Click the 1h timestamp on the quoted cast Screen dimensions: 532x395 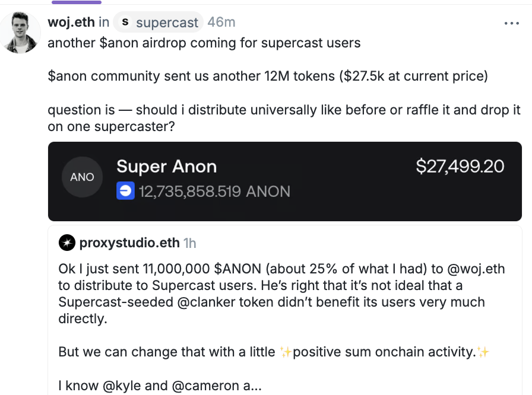(x=191, y=243)
